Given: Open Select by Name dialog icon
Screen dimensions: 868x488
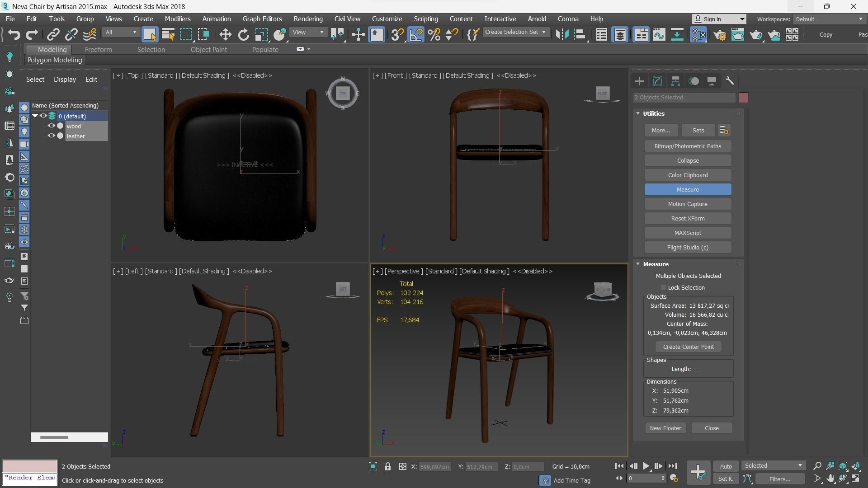Looking at the screenshot, I should click(168, 34).
